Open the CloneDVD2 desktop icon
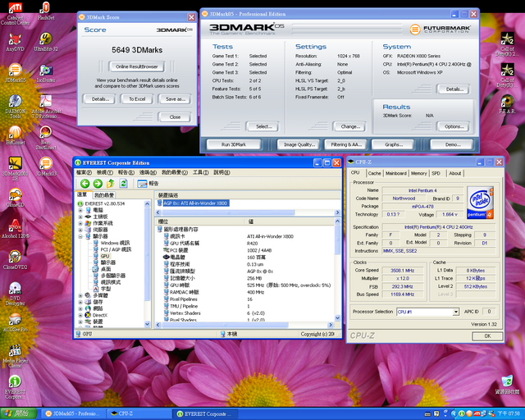The height and width of the screenshot is (420, 525). 15,260
